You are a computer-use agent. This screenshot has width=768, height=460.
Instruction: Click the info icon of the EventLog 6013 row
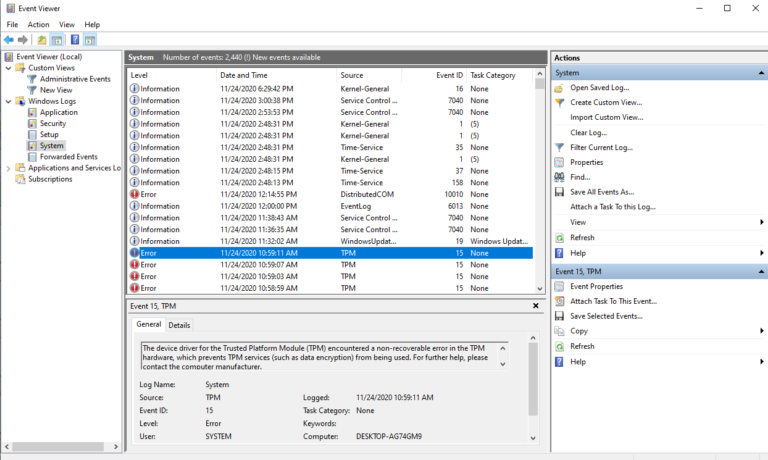click(x=134, y=206)
